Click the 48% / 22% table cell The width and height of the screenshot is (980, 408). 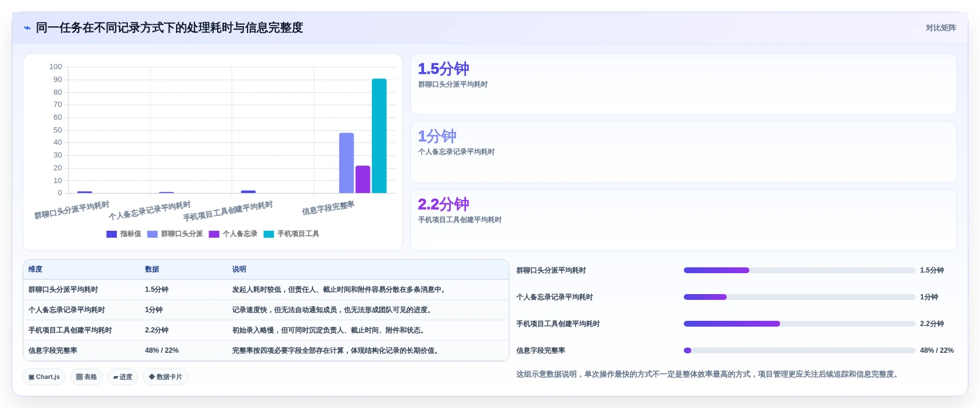[162, 350]
